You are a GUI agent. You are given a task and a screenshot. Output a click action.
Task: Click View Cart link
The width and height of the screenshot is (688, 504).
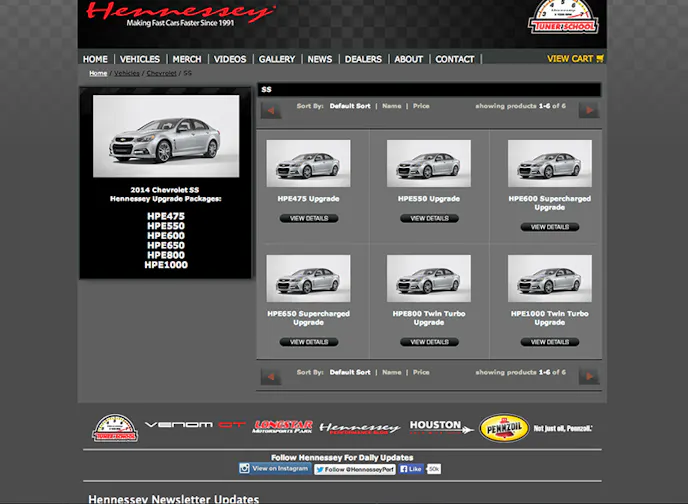point(575,59)
